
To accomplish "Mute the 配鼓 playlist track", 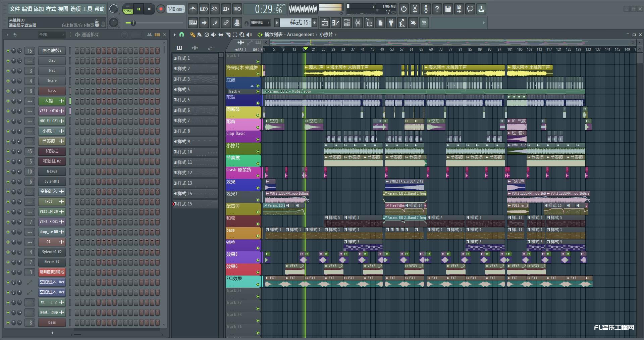I will pos(258,103).
